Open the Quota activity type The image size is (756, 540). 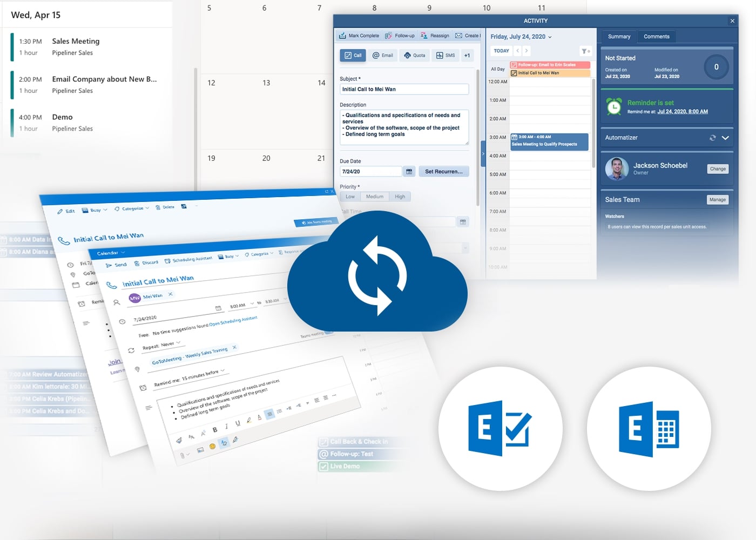click(x=414, y=55)
